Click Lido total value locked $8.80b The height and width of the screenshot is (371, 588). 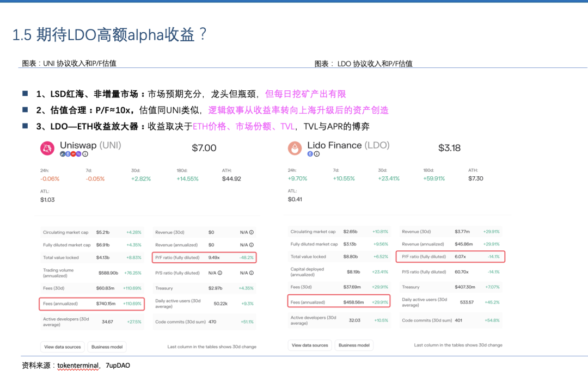point(350,257)
